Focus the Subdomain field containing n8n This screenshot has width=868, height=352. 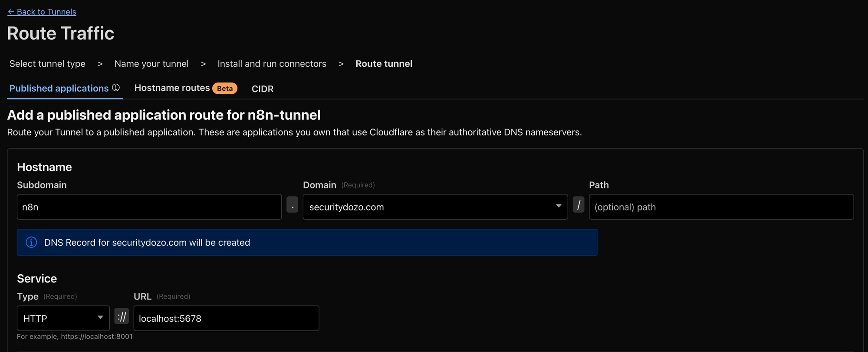click(149, 207)
